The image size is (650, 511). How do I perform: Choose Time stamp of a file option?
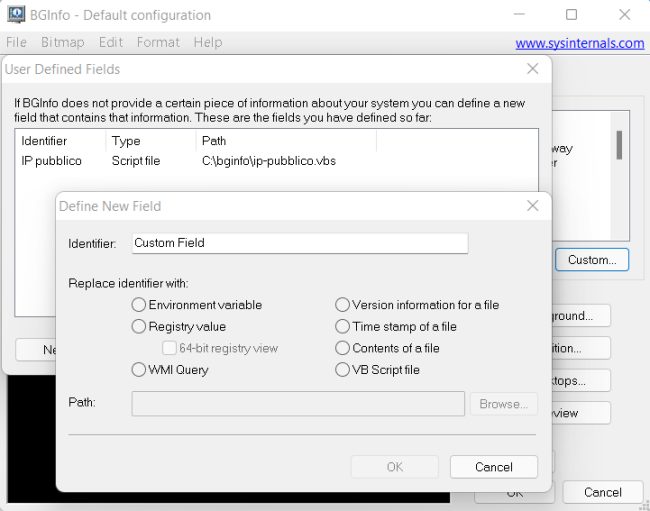point(343,327)
